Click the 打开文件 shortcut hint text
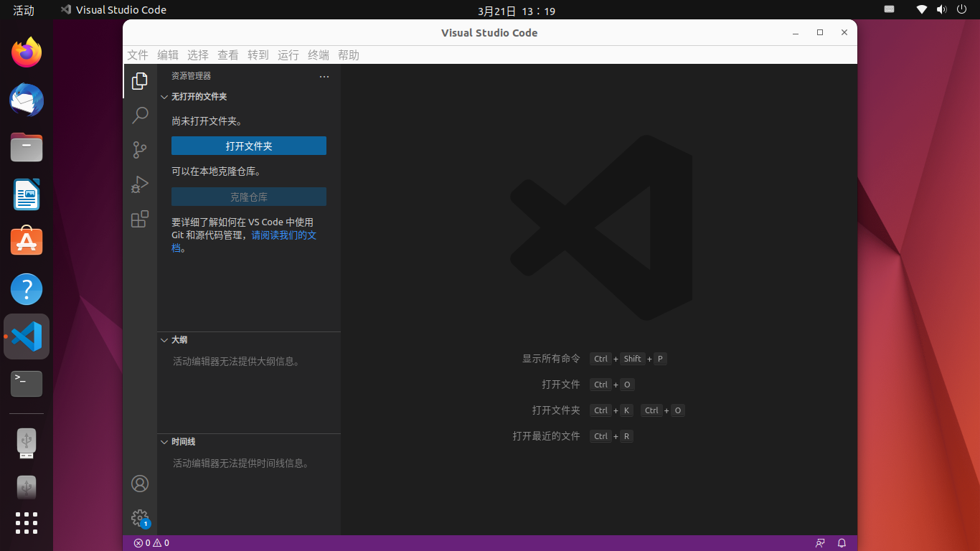This screenshot has height=551, width=980. tap(561, 385)
